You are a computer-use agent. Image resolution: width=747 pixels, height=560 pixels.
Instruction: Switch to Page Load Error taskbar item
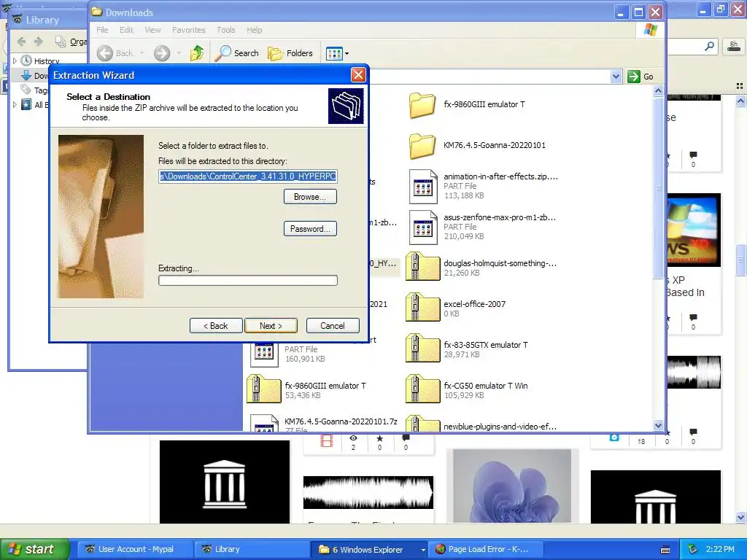[486, 549]
